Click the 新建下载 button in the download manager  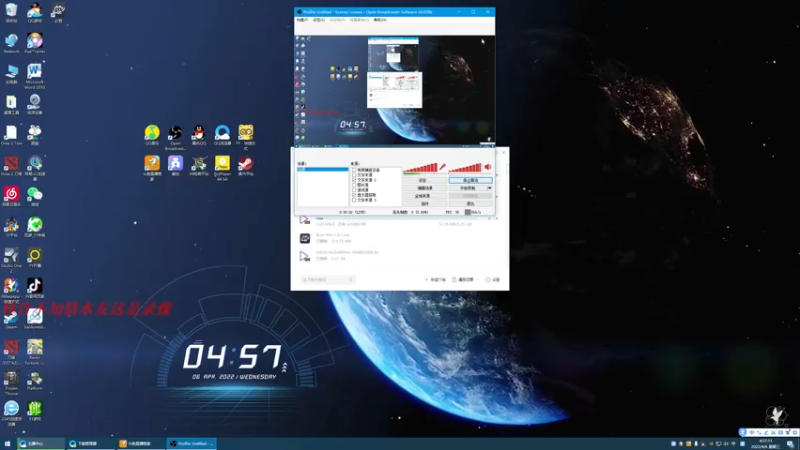436,280
